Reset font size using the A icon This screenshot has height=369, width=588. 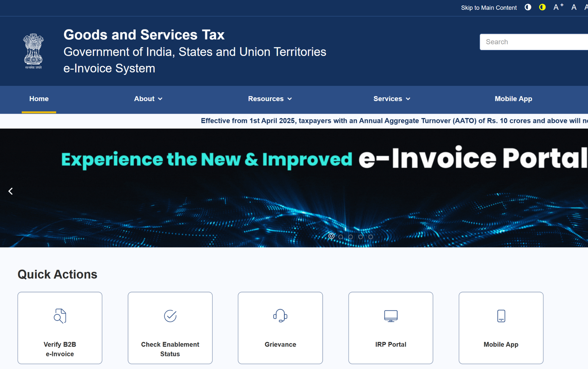(x=574, y=7)
